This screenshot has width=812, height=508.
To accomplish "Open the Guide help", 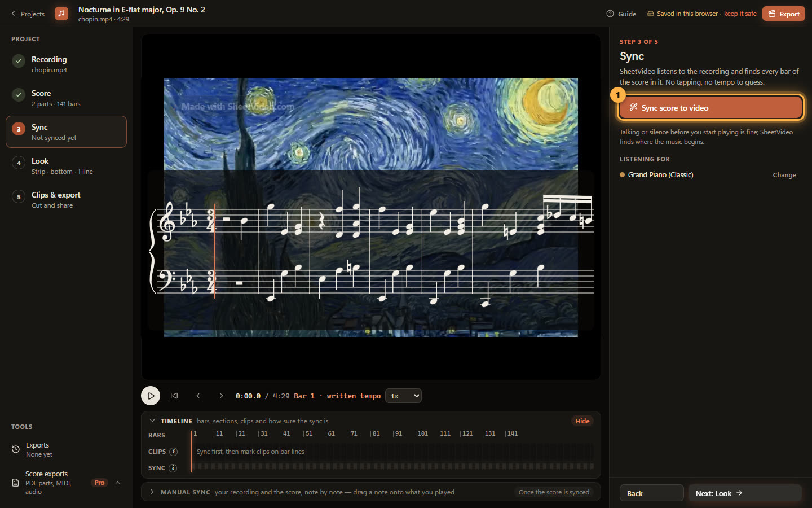I will (x=621, y=14).
